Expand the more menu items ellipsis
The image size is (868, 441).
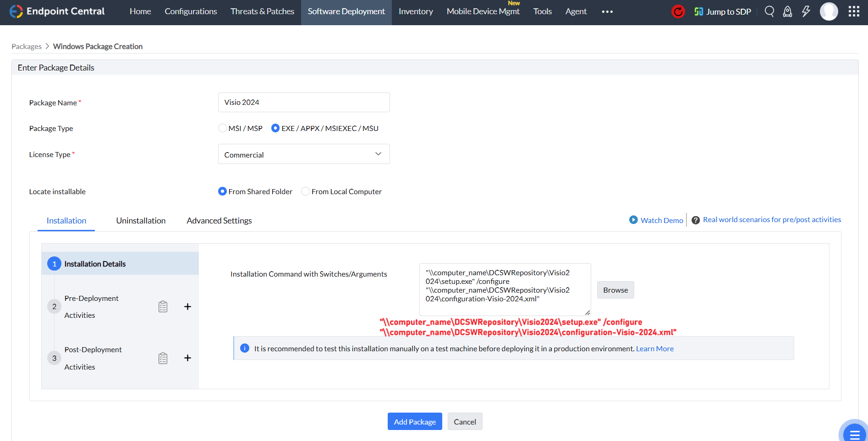[x=607, y=12]
